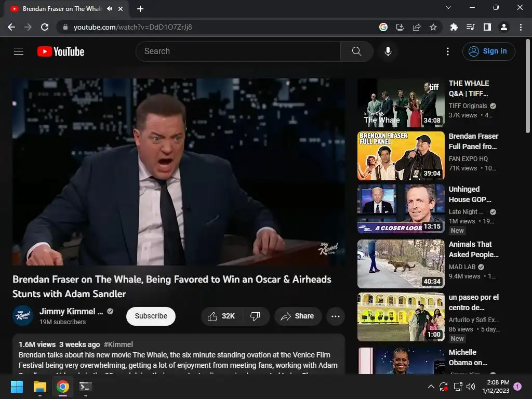The image size is (532, 399).
Task: View site info via the lock icon
Action: tap(65, 27)
